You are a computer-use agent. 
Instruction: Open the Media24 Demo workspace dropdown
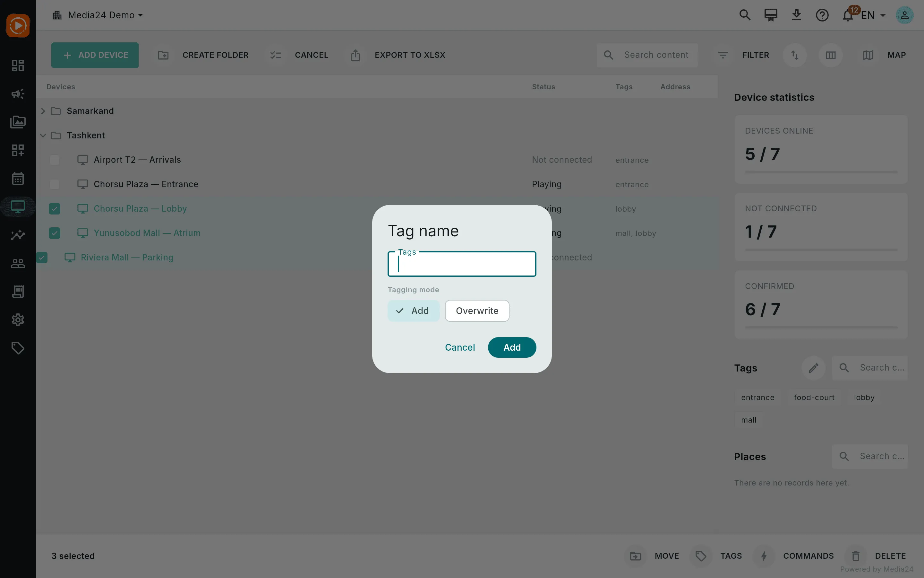[x=98, y=15]
